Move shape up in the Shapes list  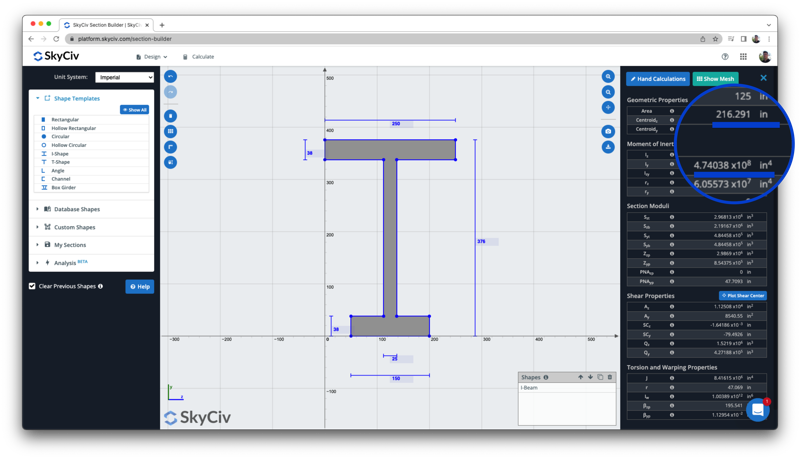click(580, 377)
